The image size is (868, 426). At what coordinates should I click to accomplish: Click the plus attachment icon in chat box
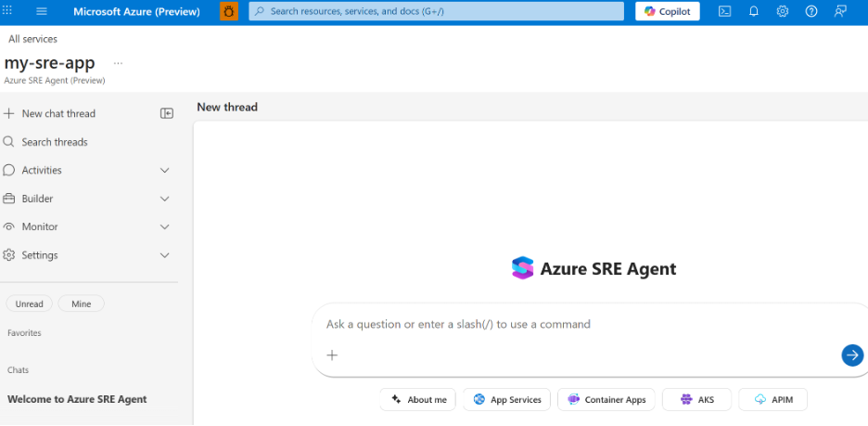coord(332,355)
